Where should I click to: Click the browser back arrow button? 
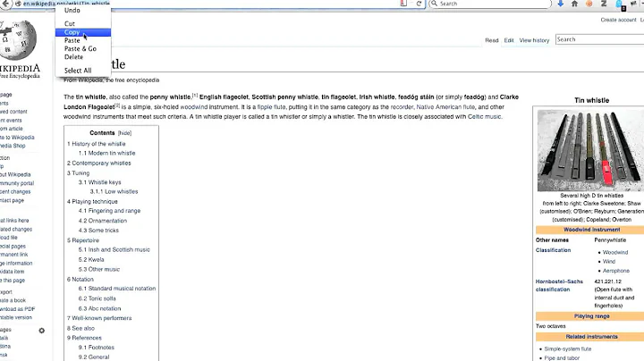tap(5, 4)
